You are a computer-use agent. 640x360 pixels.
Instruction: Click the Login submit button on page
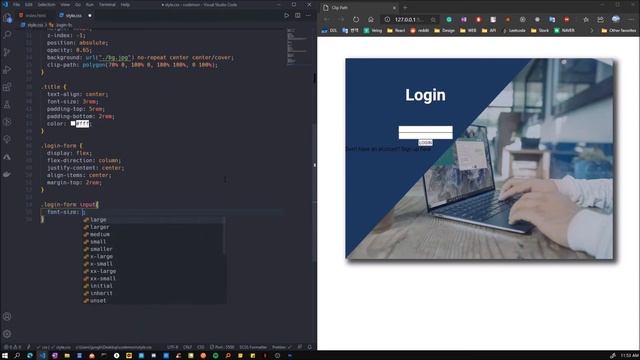[425, 142]
